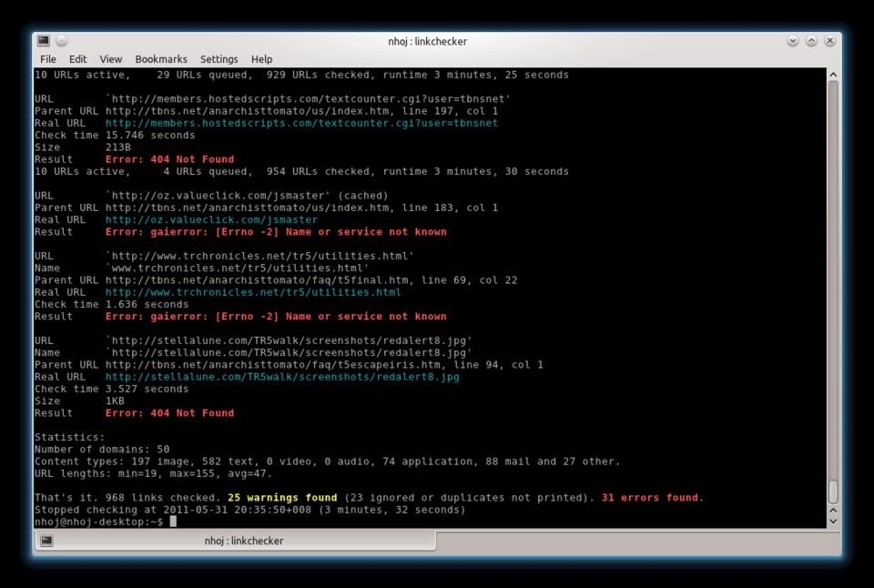Click the stellalune.com redalert8.jpg Real URL link
The height and width of the screenshot is (588, 874).
[282, 377]
